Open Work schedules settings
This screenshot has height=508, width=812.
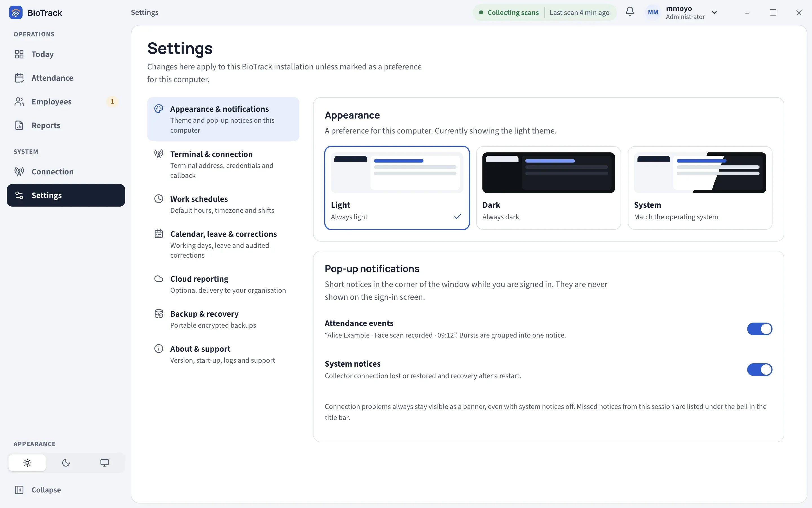(x=223, y=204)
